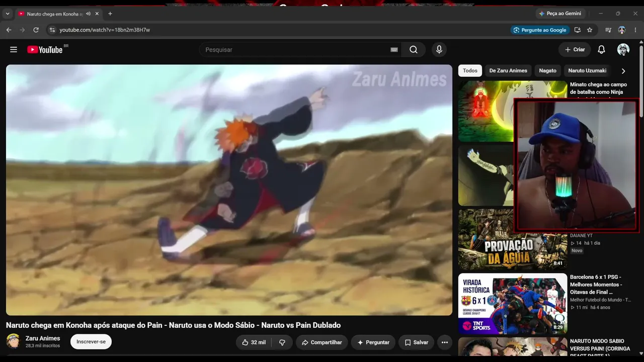The height and width of the screenshot is (362, 644).
Task: Open the Chrome profile icon
Action: click(622, 30)
